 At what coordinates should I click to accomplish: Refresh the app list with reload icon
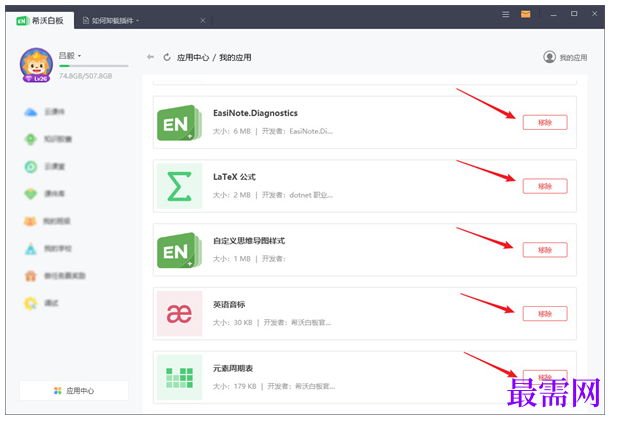(167, 57)
